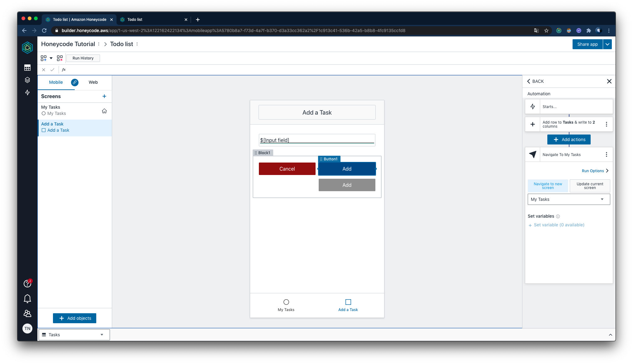633x364 pixels.
Task: Open the Builder layers icon in sidebar
Action: (x=27, y=80)
